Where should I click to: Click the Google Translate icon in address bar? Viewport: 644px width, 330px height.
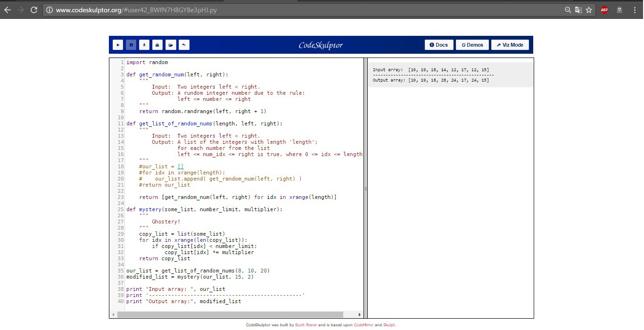[x=578, y=10]
